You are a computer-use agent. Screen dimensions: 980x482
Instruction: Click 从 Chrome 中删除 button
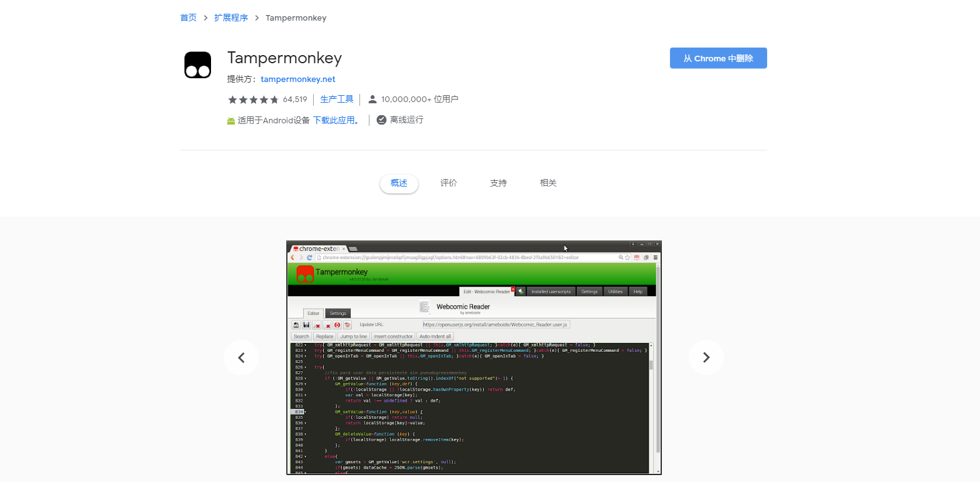click(718, 58)
